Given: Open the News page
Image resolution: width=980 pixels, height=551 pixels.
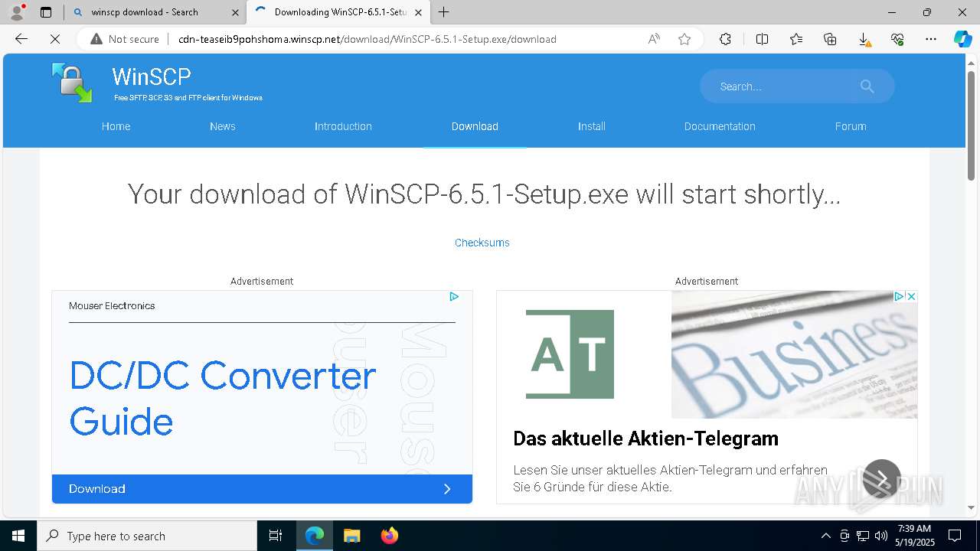Looking at the screenshot, I should click(223, 126).
